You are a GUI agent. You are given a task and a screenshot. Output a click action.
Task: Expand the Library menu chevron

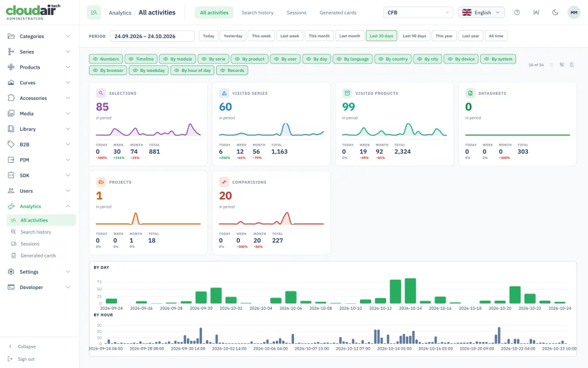68,129
